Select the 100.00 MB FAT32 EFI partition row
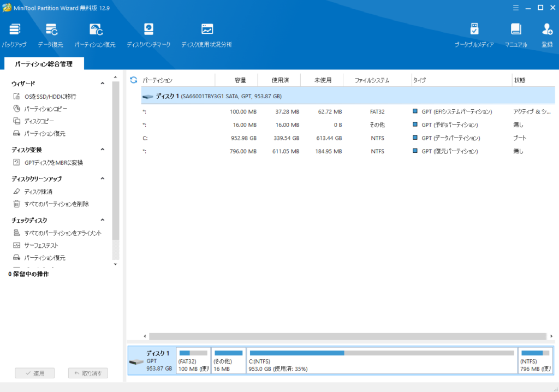 pyautogui.click(x=348, y=111)
